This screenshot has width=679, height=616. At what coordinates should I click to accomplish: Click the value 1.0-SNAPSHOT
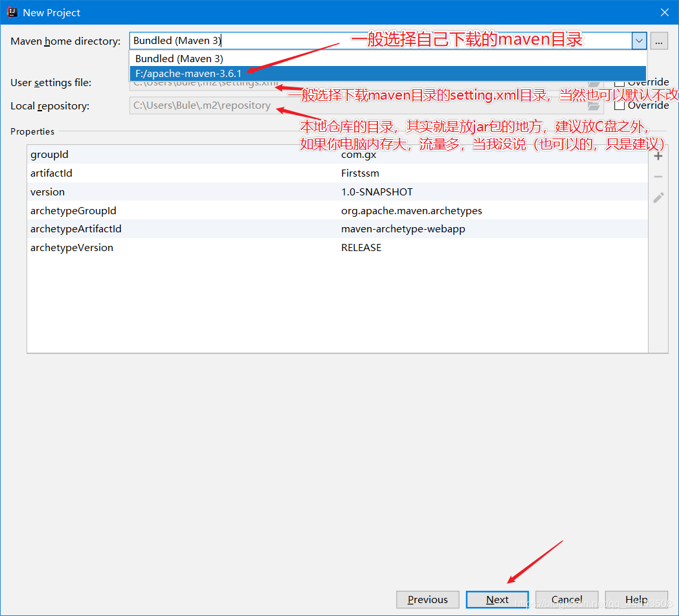pyautogui.click(x=377, y=192)
